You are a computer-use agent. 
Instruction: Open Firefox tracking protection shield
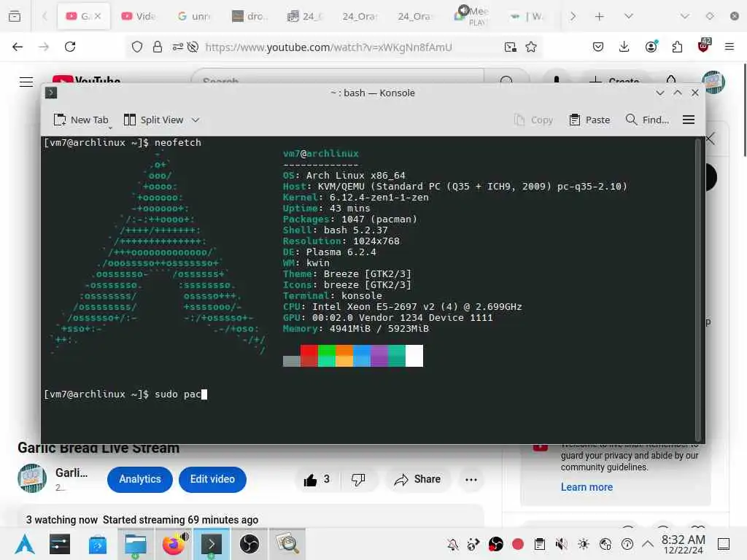pos(137,47)
